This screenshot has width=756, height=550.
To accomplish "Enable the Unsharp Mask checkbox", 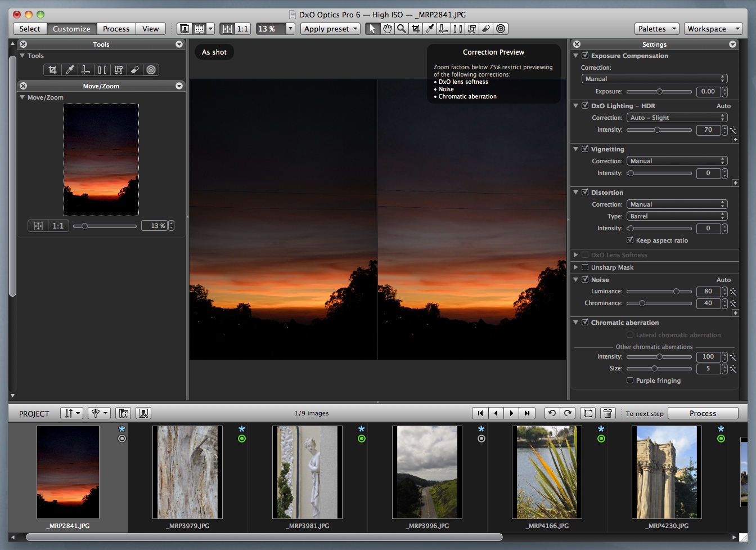I will (585, 267).
